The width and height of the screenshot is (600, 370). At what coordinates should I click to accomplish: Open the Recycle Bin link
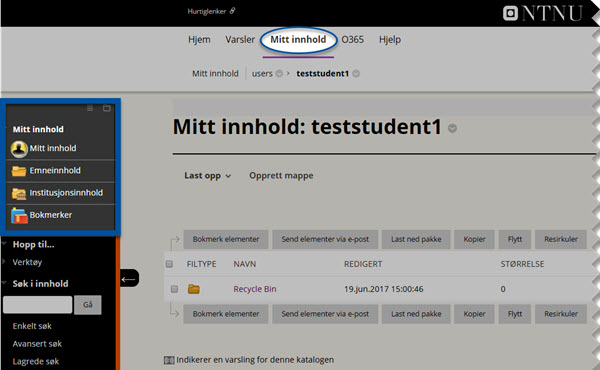click(255, 289)
